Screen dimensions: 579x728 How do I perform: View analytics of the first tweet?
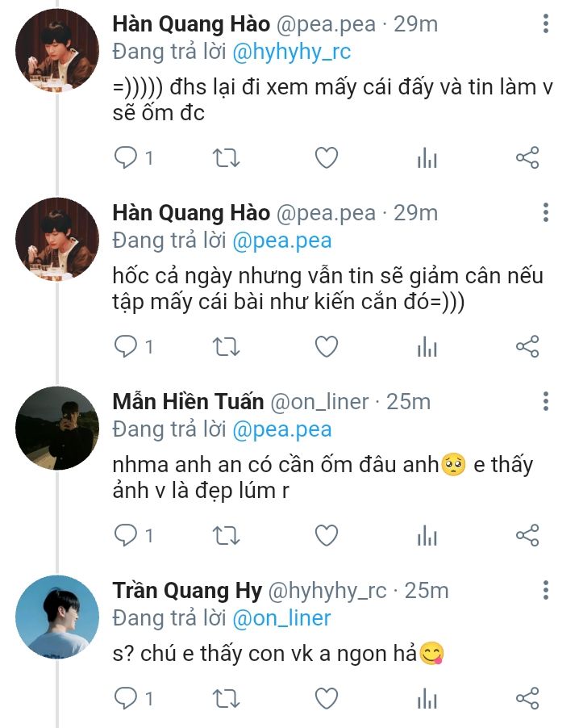pos(427,158)
